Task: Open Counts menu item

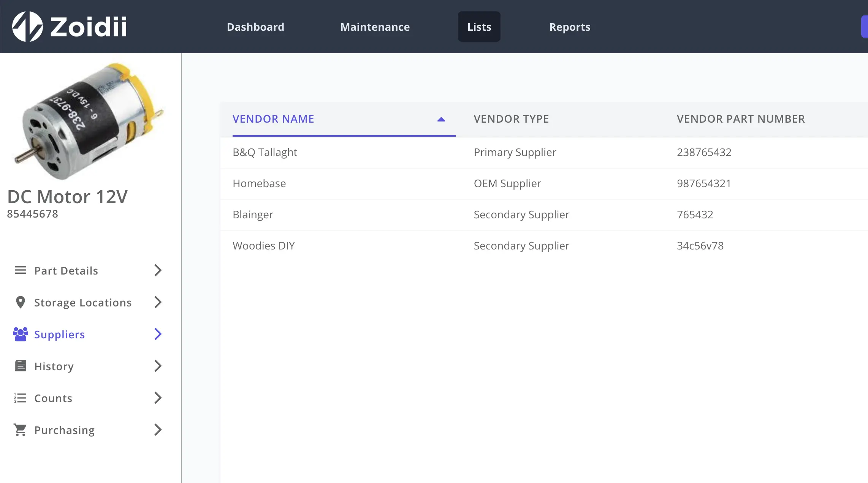Action: [x=89, y=398]
